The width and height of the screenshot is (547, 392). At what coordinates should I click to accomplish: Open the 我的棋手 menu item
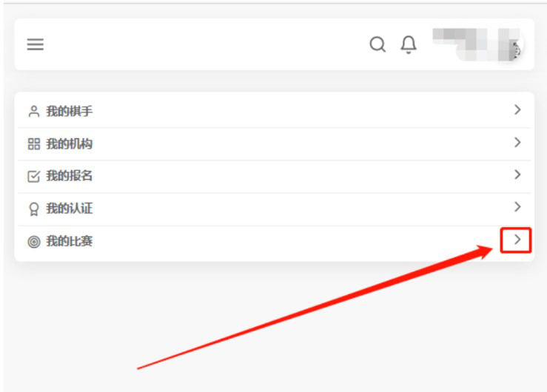click(x=70, y=111)
